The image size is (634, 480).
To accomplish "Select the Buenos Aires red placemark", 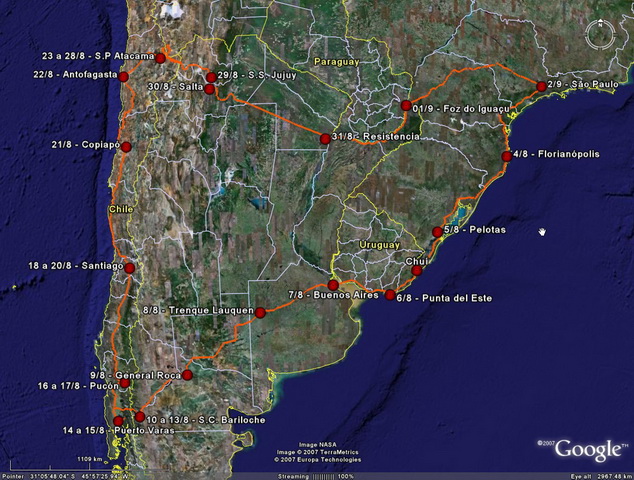I will pyautogui.click(x=333, y=285).
